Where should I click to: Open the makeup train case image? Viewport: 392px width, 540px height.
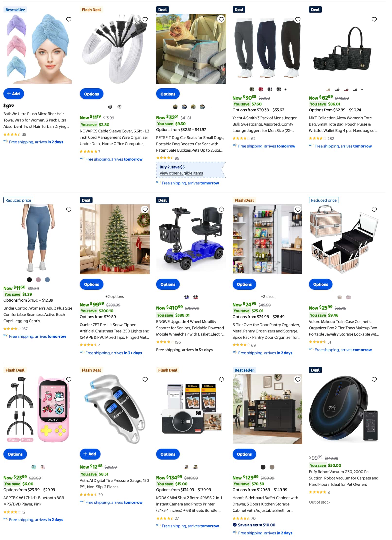(344, 239)
